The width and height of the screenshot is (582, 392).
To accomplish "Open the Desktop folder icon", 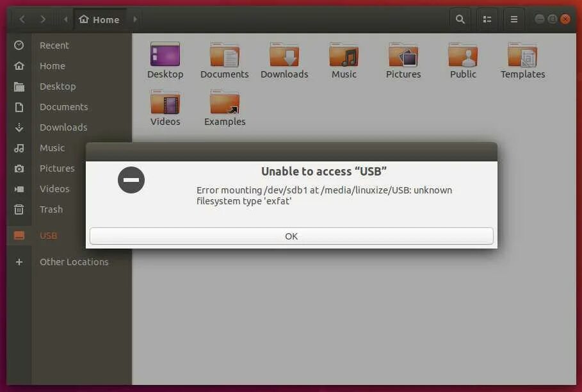I will 165,54.
